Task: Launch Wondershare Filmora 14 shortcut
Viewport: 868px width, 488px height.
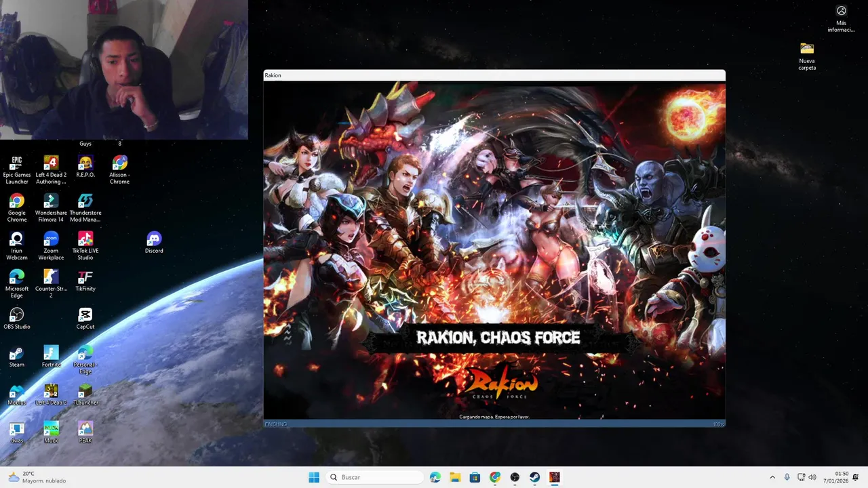Action: coord(51,207)
